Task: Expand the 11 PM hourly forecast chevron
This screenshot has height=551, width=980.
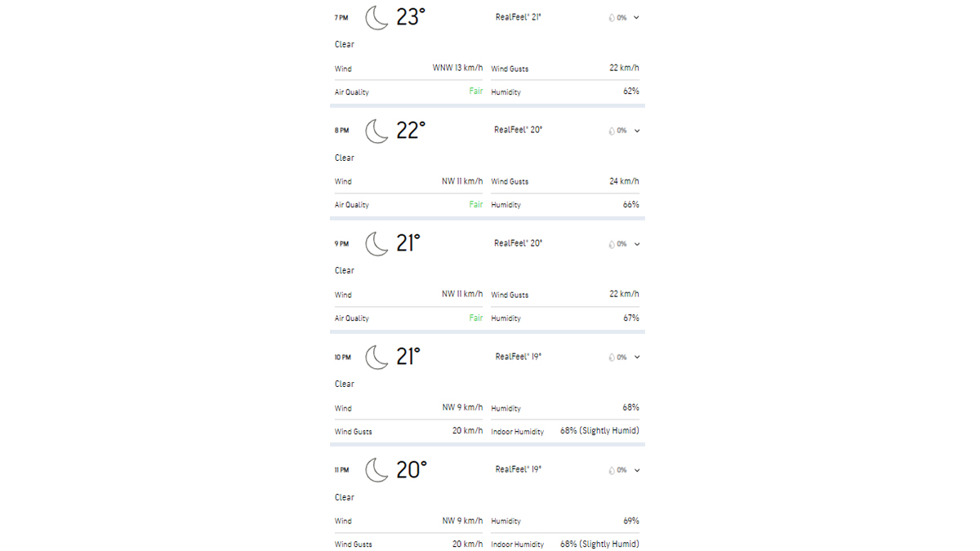Action: [x=636, y=470]
